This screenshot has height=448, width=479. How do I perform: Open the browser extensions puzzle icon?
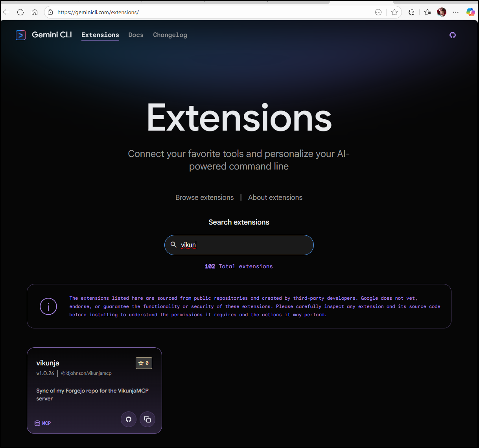tap(411, 12)
